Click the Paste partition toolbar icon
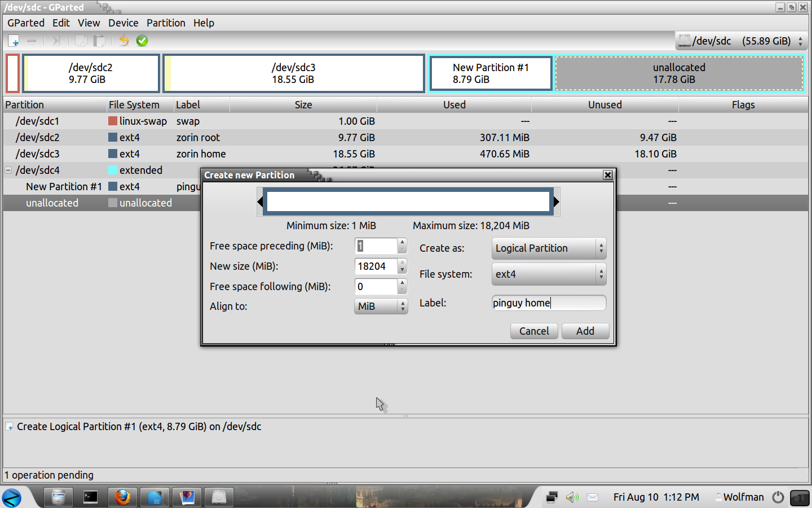Screen dimensions: 812x508 click(x=99, y=41)
